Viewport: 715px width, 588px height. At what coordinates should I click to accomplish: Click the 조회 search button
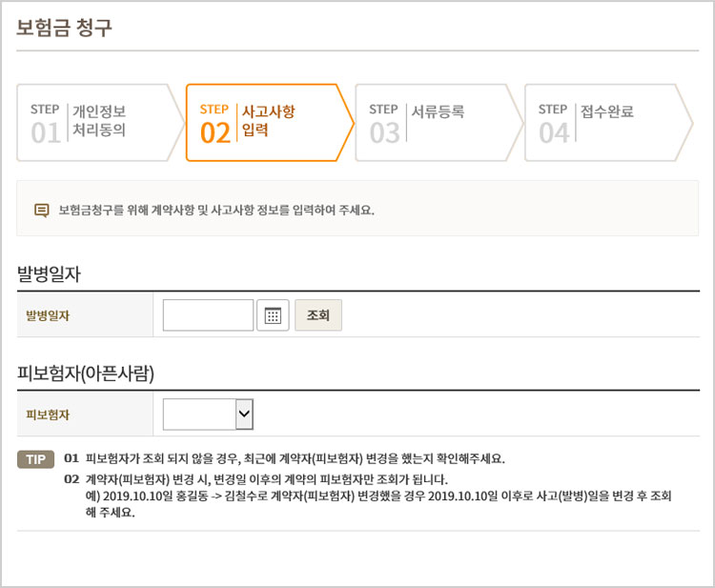[x=318, y=315]
